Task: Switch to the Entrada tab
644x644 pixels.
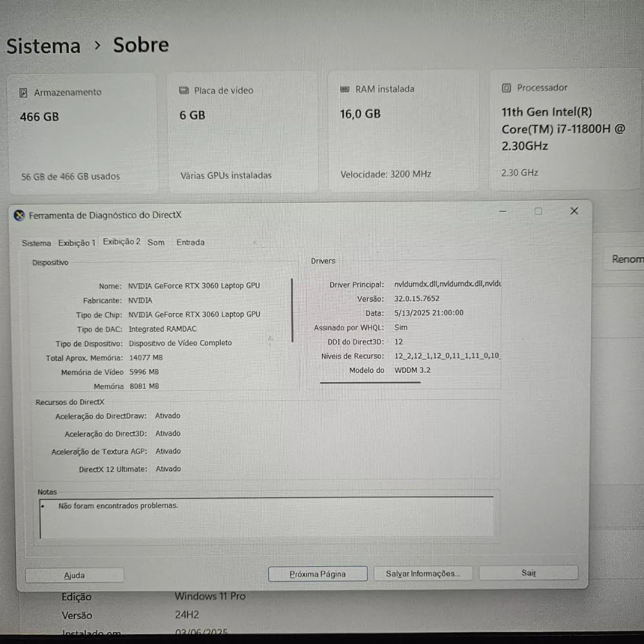Action: pyautogui.click(x=191, y=242)
